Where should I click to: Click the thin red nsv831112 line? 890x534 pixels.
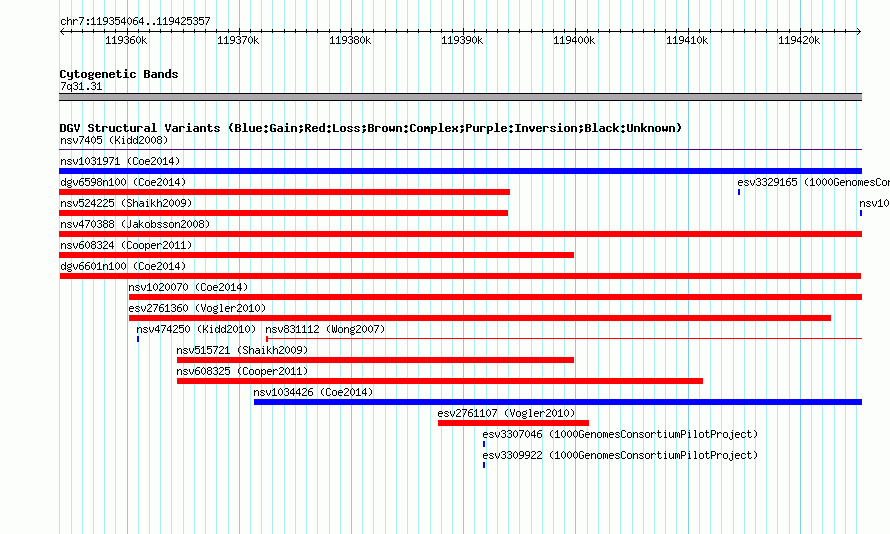(564, 339)
